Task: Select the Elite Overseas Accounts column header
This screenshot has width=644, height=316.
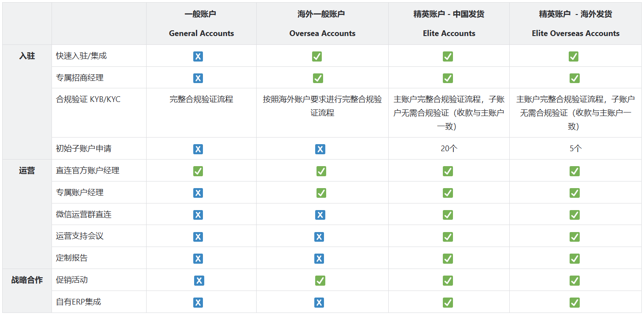Action: (574, 23)
